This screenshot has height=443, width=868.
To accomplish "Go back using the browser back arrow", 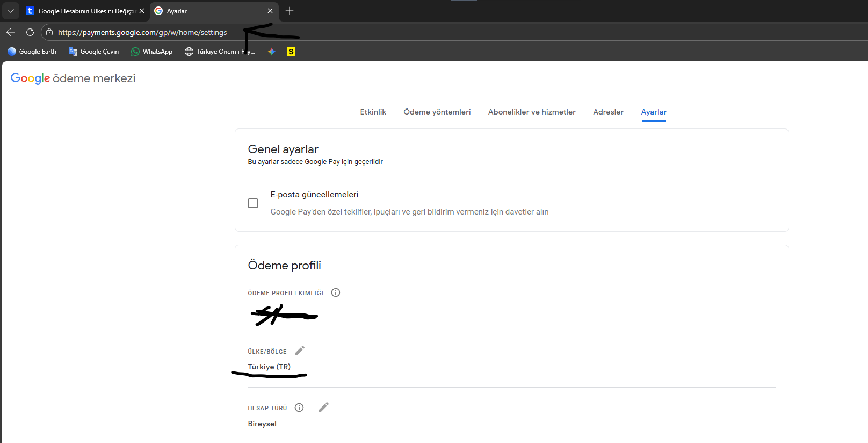I will click(11, 32).
